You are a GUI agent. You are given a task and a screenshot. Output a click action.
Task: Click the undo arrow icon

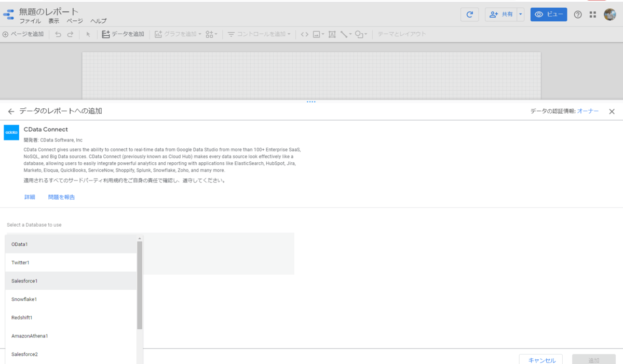coord(58,34)
